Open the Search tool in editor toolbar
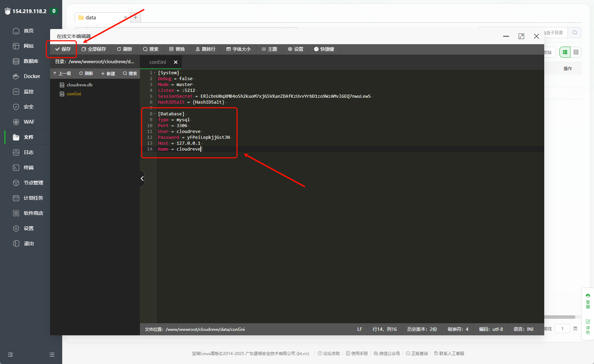 (151, 49)
